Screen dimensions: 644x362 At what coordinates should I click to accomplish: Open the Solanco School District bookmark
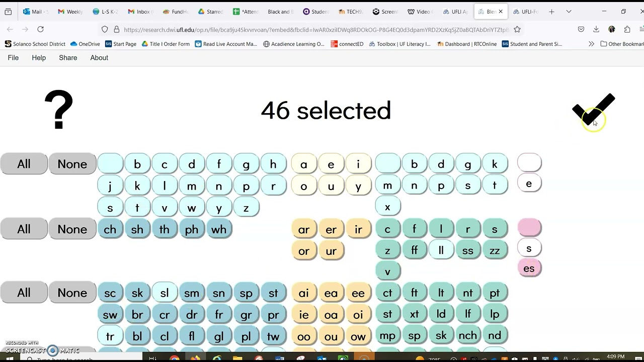click(35, 44)
